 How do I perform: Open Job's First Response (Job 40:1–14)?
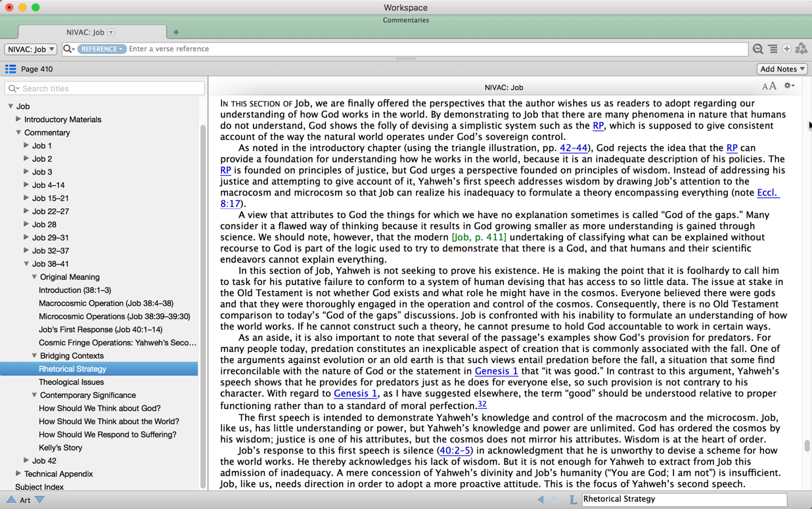point(101,330)
